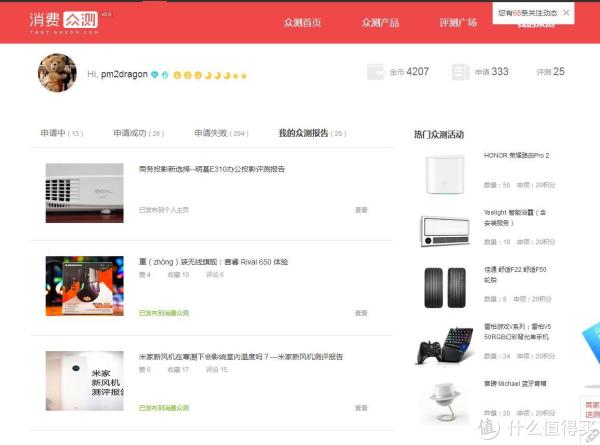Open the 众测首页 navigation item

pos(302,23)
